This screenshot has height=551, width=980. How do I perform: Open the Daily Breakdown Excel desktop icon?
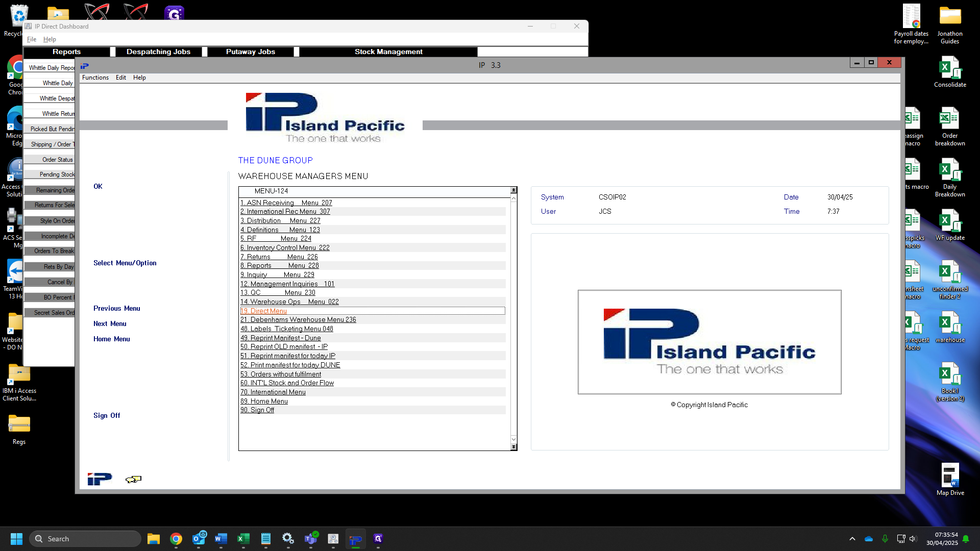[950, 178]
